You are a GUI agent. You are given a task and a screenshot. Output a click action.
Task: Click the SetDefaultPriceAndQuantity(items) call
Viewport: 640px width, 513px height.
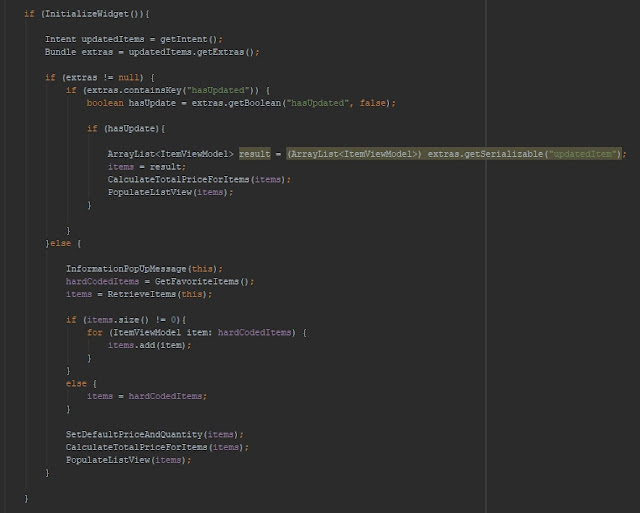click(152, 435)
